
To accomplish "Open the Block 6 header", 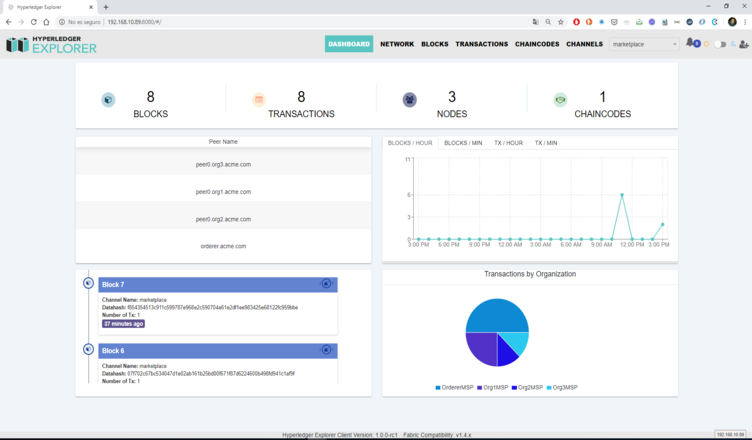I will click(218, 351).
